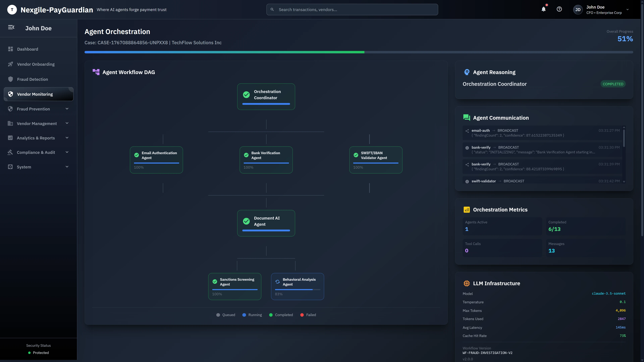This screenshot has width=644, height=362.
Task: Click the overall progress bar
Action: tap(359, 52)
